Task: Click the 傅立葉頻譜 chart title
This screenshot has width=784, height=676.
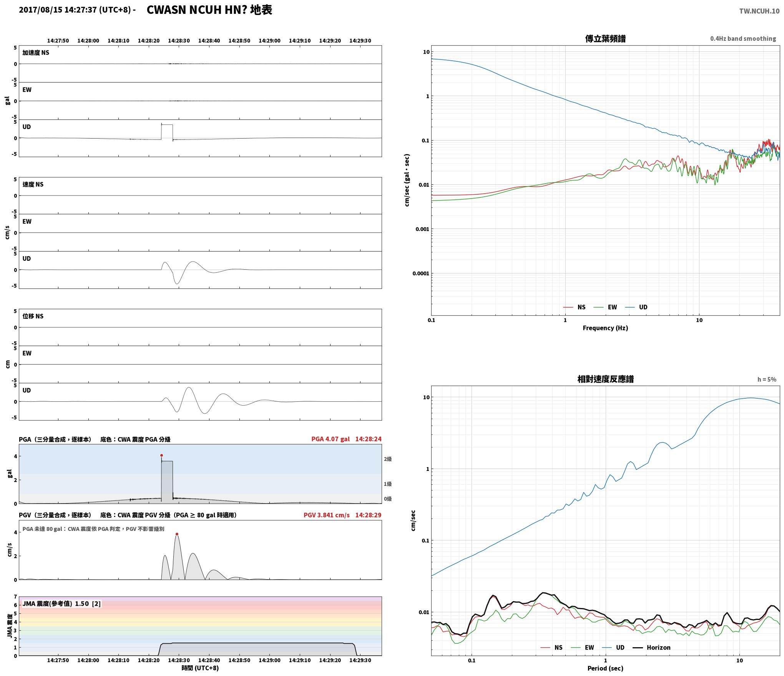Action: [605, 38]
